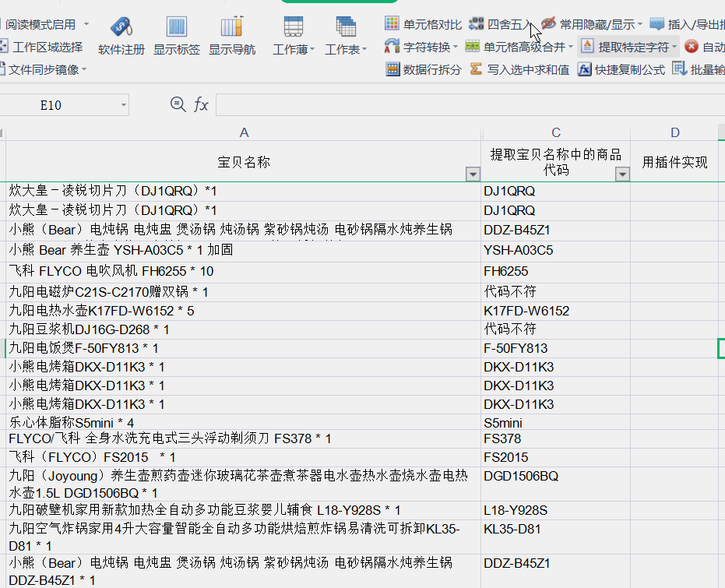Select column C header

(x=556, y=132)
